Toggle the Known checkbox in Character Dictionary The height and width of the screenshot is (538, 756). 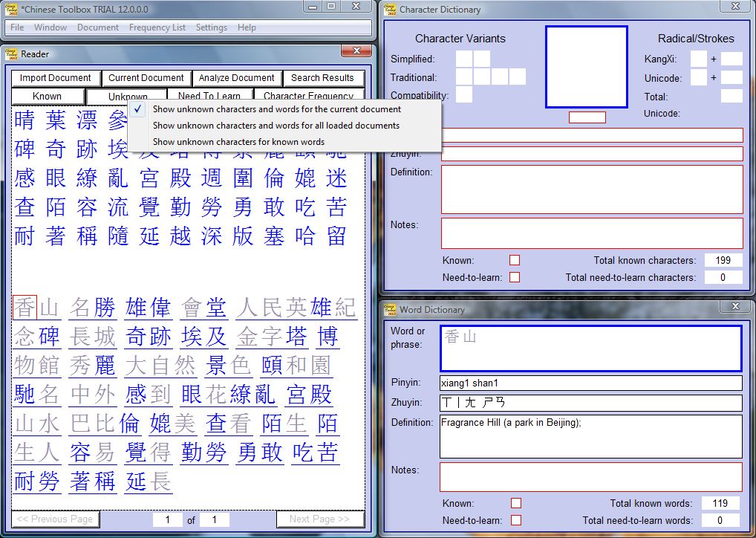[515, 260]
